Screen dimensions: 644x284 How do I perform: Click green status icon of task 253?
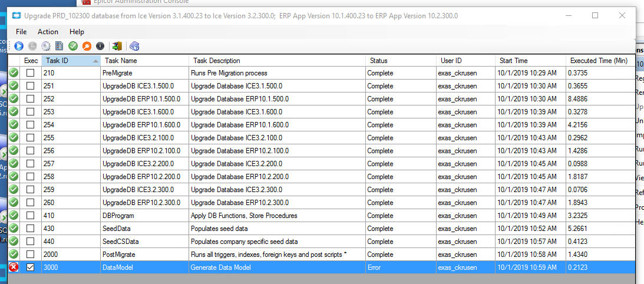14,112
